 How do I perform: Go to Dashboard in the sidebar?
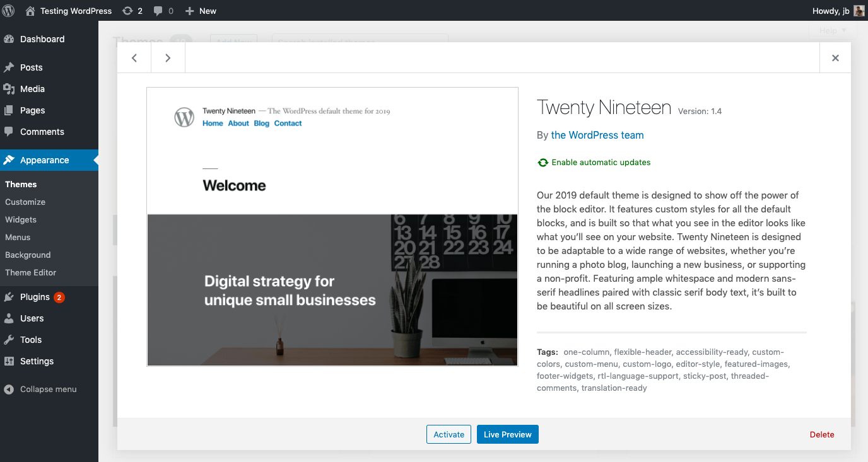coord(42,39)
